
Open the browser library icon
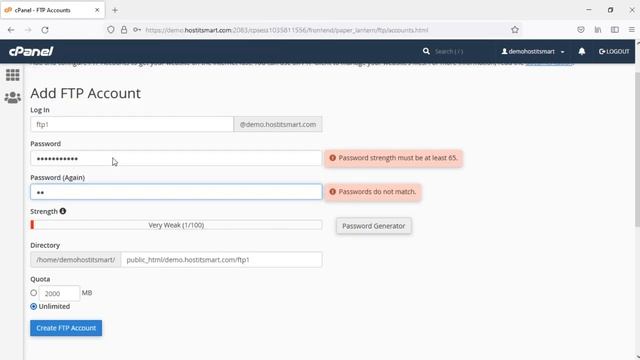(x=598, y=30)
